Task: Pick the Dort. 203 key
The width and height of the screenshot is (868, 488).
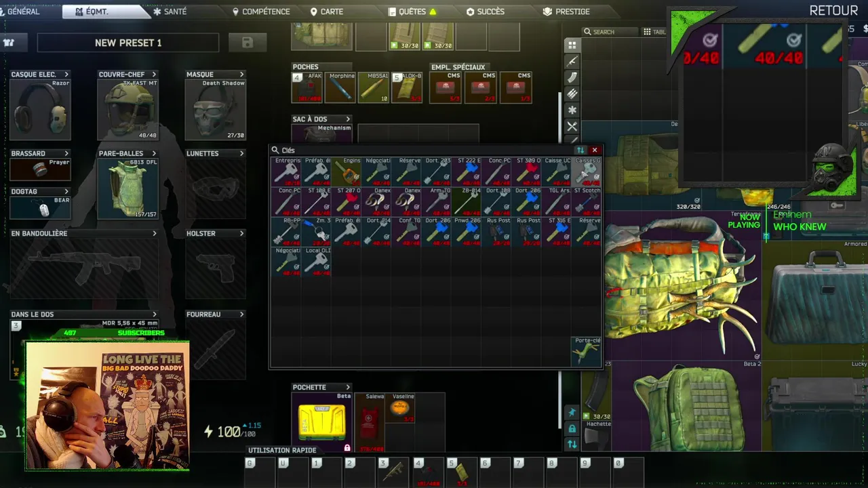Action: [x=436, y=171]
